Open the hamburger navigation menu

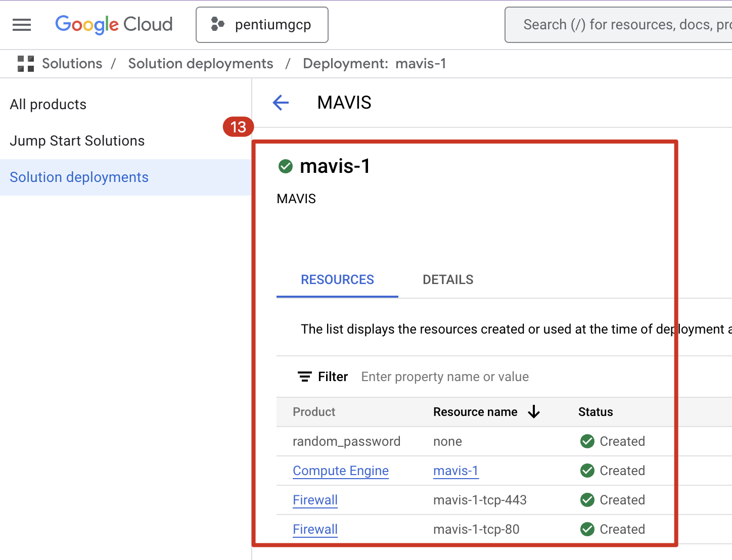22,25
